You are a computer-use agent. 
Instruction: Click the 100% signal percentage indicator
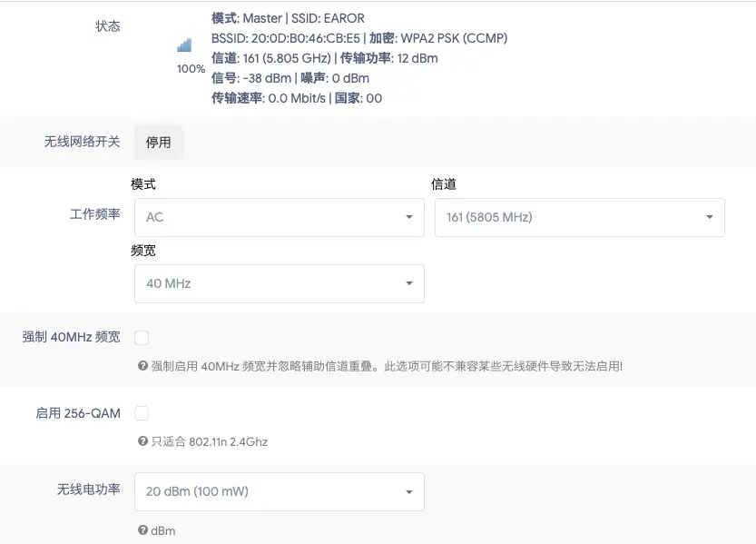tap(190, 68)
